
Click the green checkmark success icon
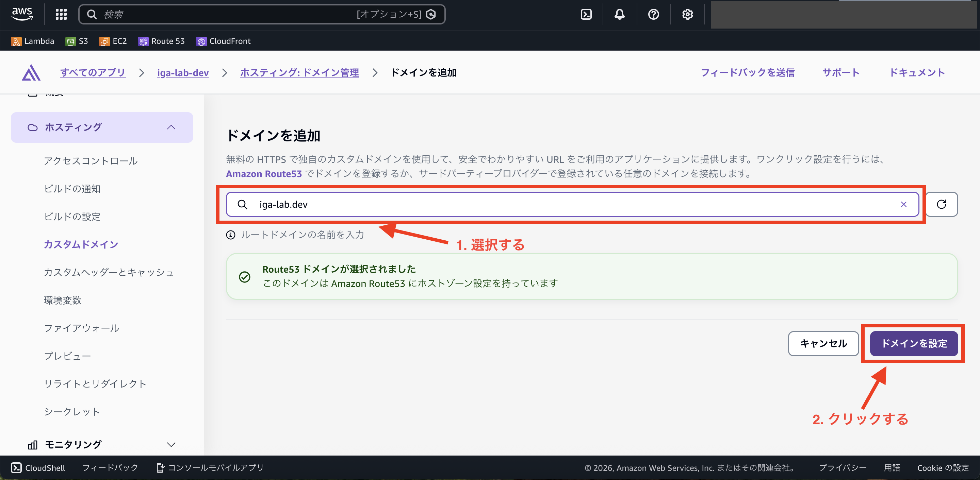tap(245, 277)
